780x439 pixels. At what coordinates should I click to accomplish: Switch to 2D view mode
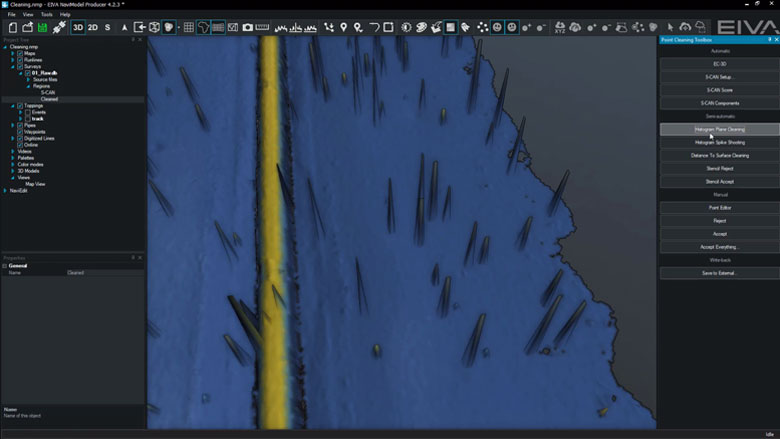point(92,27)
